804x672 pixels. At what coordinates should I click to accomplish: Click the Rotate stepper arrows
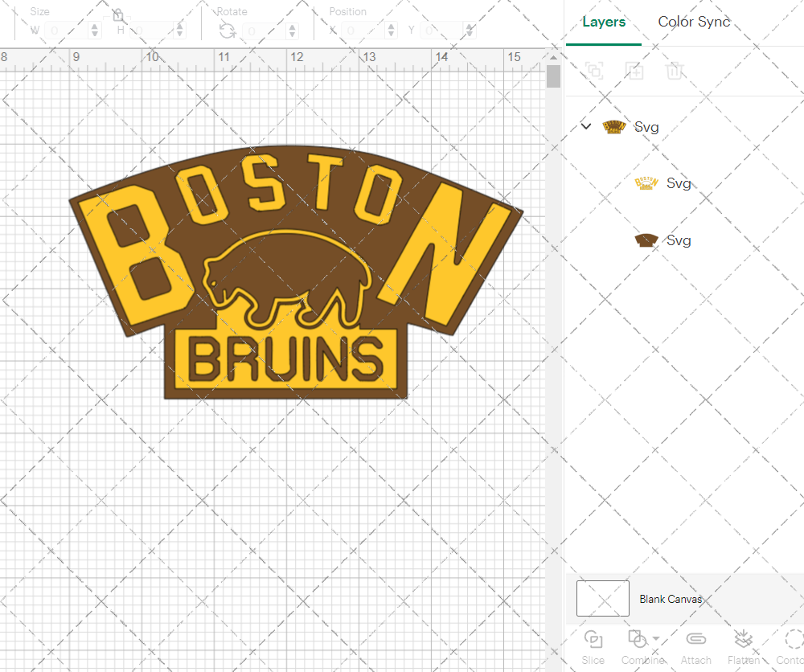(x=293, y=31)
